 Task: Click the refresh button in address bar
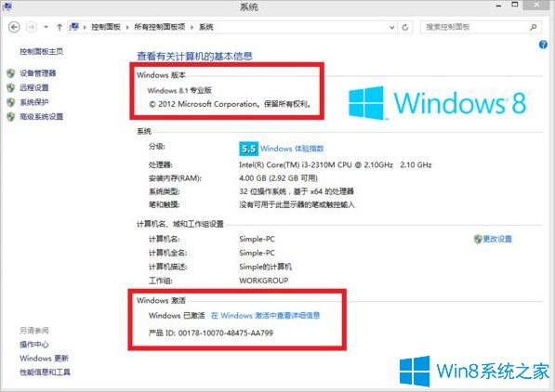405,27
